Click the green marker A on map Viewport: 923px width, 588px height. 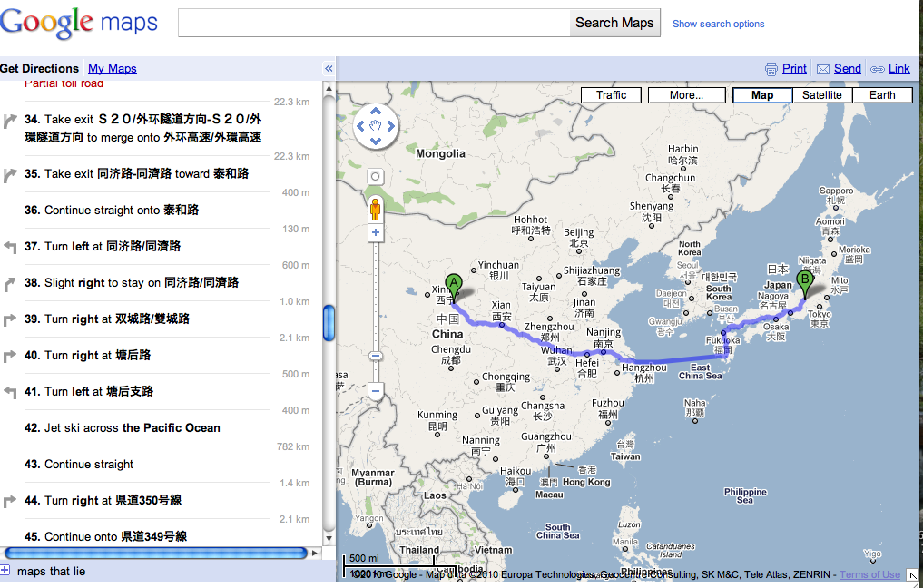click(453, 288)
